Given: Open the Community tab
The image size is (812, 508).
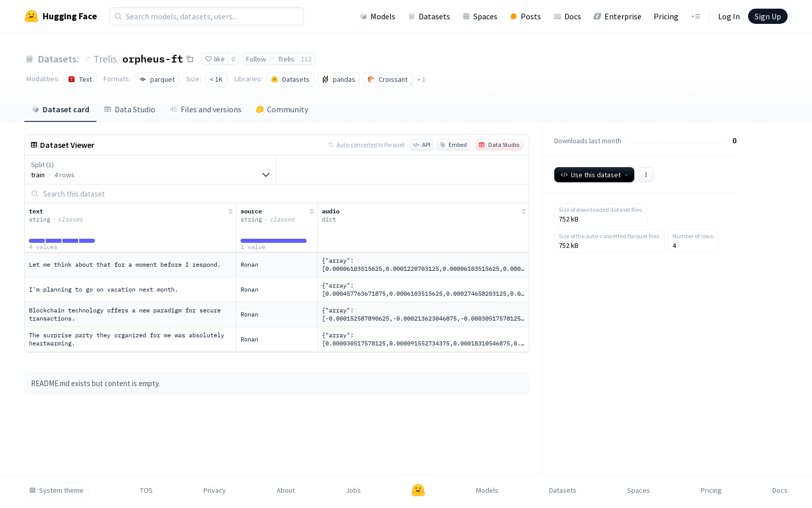Looking at the screenshot, I should [282, 110].
